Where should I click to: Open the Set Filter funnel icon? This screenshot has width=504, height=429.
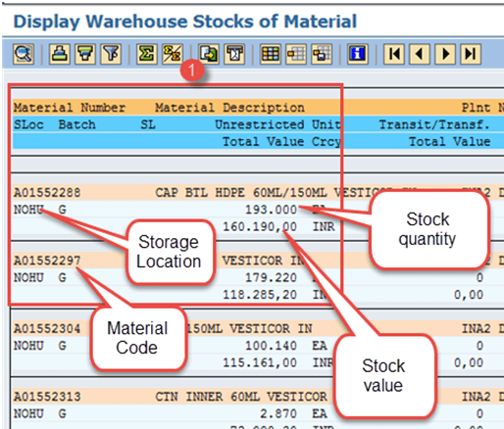(x=111, y=54)
